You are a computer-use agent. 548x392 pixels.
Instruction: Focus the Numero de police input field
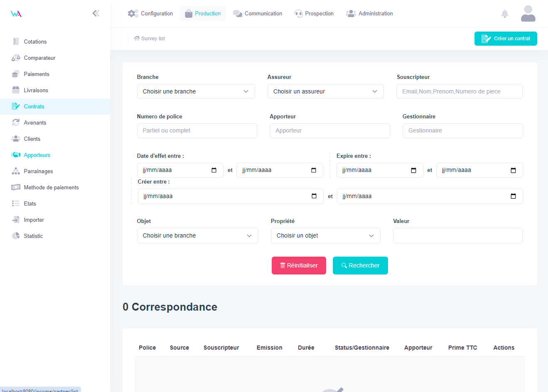(x=197, y=130)
